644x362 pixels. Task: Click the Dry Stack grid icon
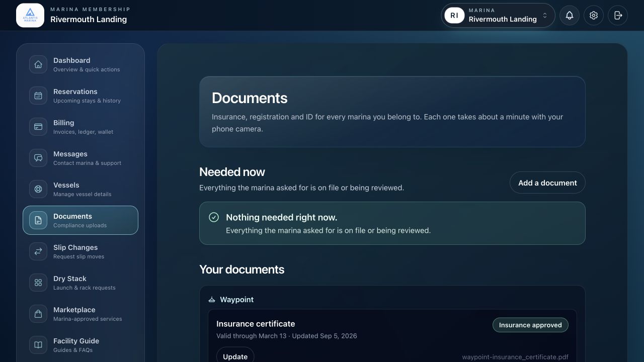tap(38, 283)
